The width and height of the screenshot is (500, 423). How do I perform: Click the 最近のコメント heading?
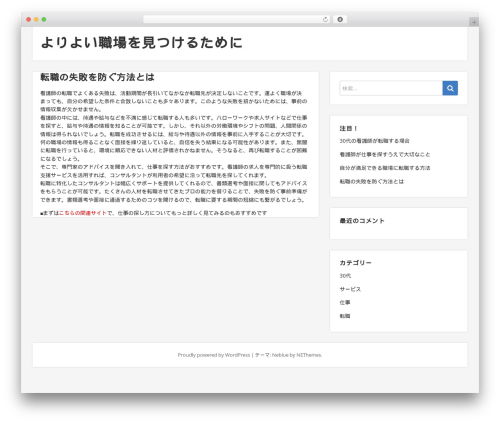[362, 221]
